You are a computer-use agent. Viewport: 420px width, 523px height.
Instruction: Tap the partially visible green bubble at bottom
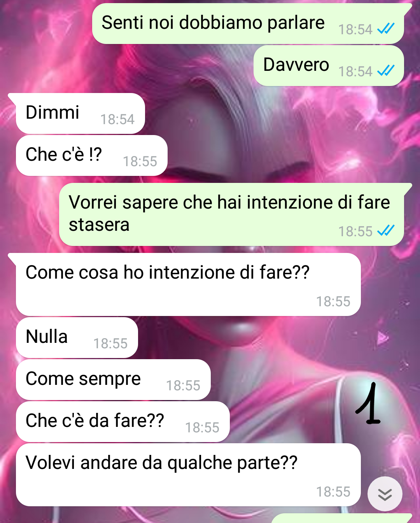341,518
